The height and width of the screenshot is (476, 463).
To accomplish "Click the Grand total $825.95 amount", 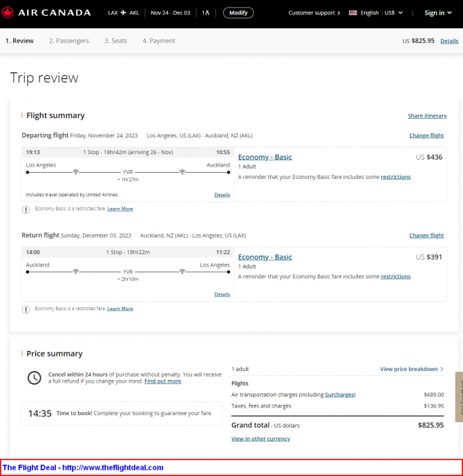I will coord(431,425).
